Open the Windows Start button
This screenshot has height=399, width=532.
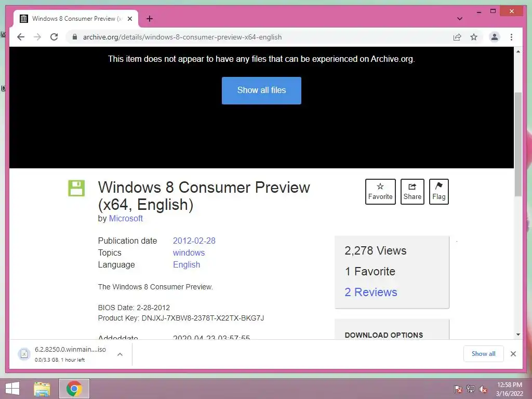click(12, 389)
